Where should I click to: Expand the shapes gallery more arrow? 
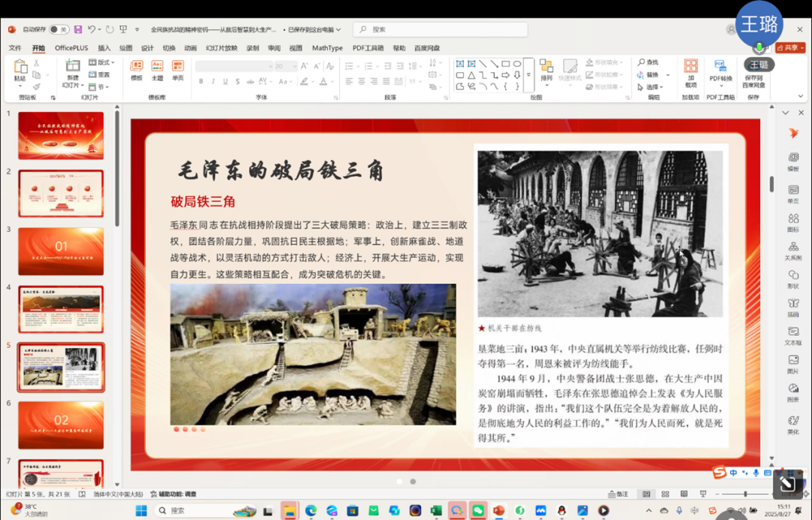point(529,75)
